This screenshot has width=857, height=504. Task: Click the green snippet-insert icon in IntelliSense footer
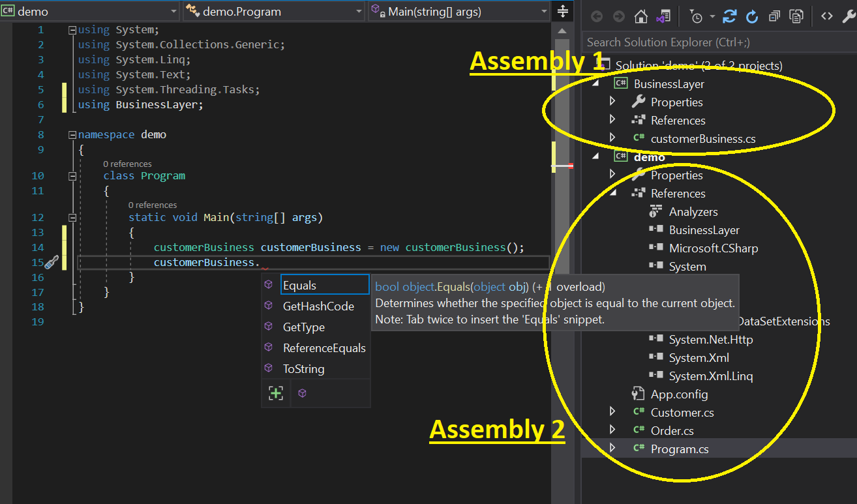click(275, 393)
